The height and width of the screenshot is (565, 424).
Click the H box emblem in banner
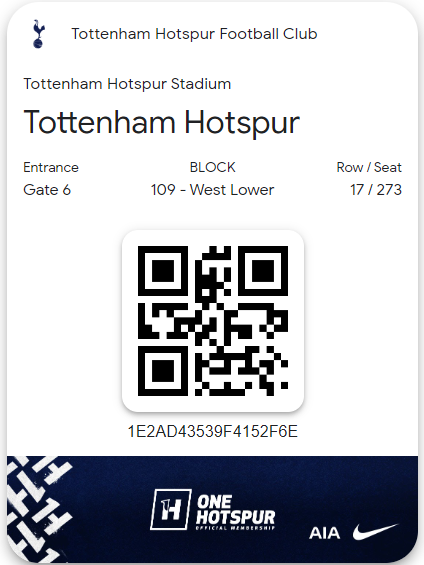(x=170, y=510)
